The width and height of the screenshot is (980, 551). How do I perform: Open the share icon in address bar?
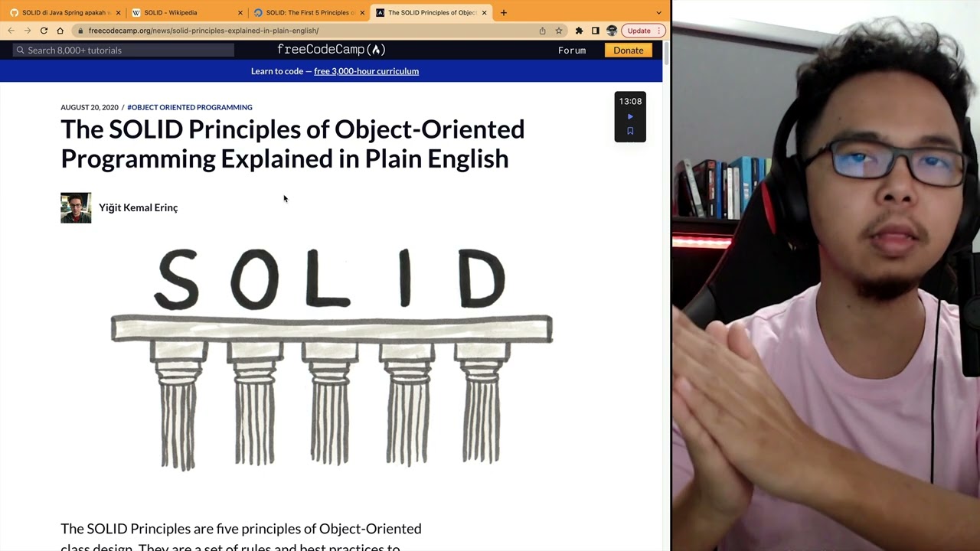coord(542,31)
